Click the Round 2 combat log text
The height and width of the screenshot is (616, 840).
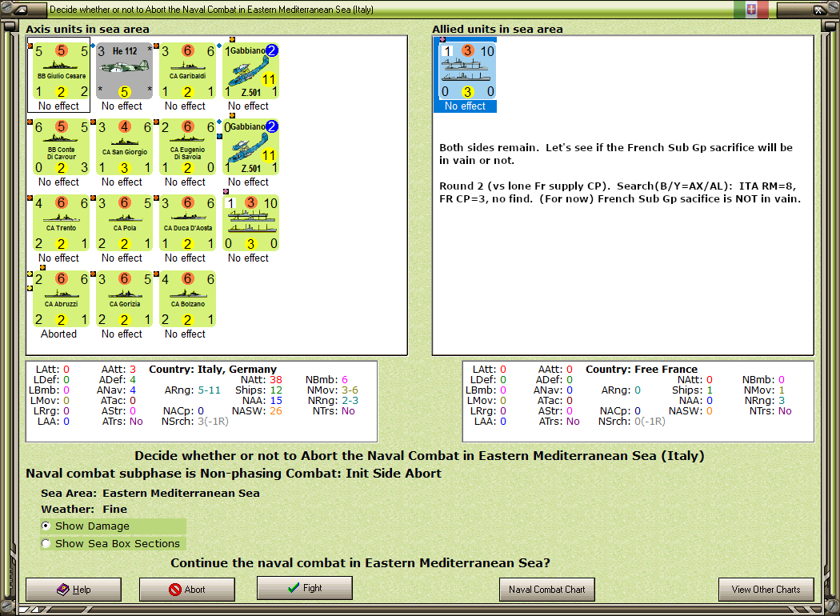(620, 192)
